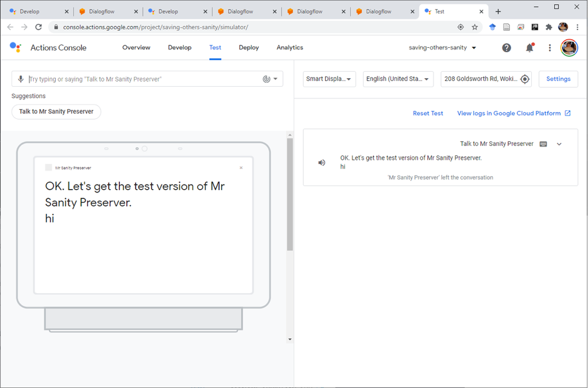Screen dimensions: 588x388
Task: Click the site lock icon
Action: [56, 27]
